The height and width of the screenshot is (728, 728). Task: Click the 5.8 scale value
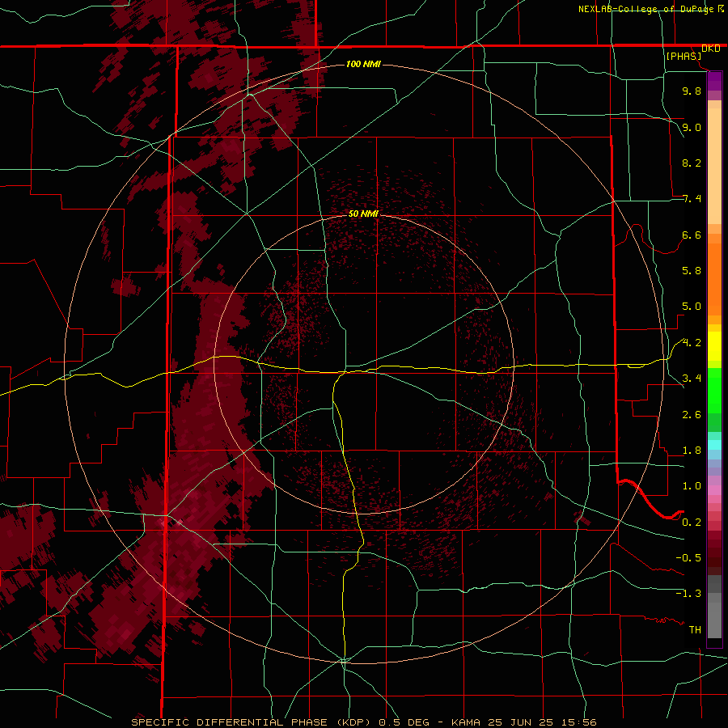[x=692, y=271]
